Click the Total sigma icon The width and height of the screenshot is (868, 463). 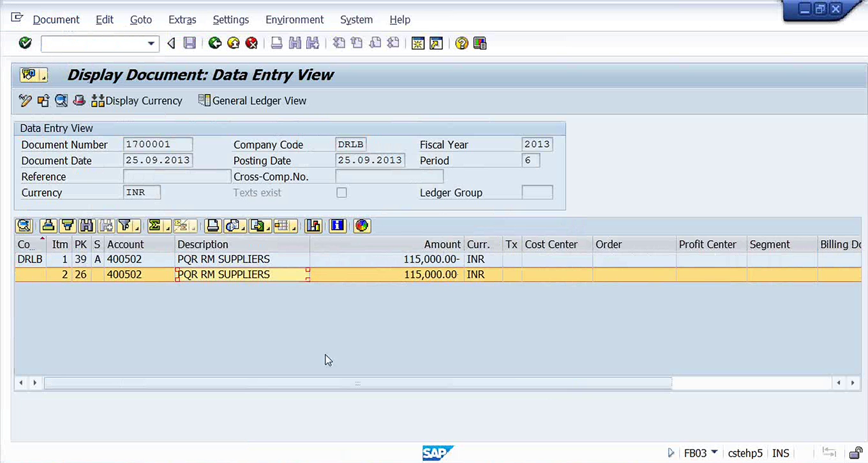(156, 225)
